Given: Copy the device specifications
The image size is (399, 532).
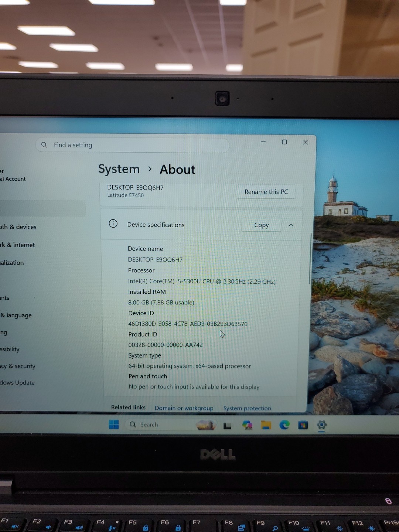Looking at the screenshot, I should [262, 225].
